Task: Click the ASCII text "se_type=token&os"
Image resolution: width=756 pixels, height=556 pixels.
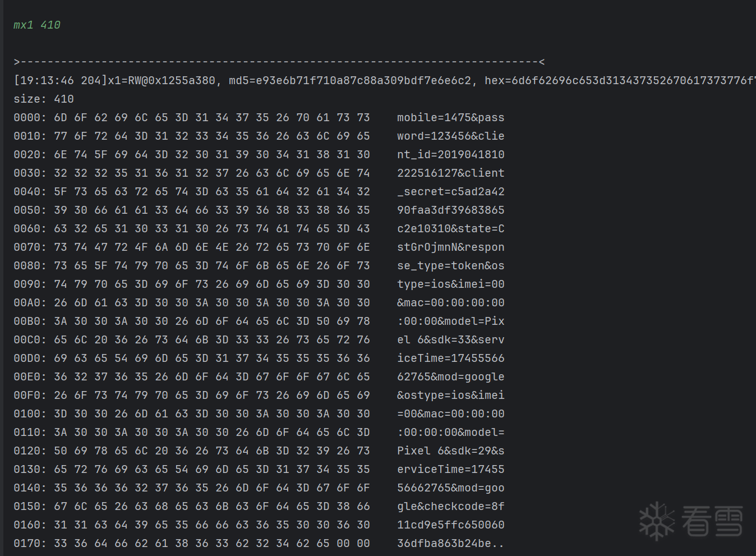Action: tap(451, 265)
